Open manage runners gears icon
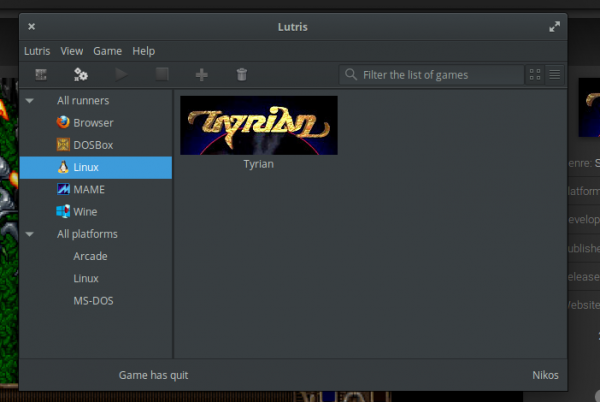 (x=81, y=75)
